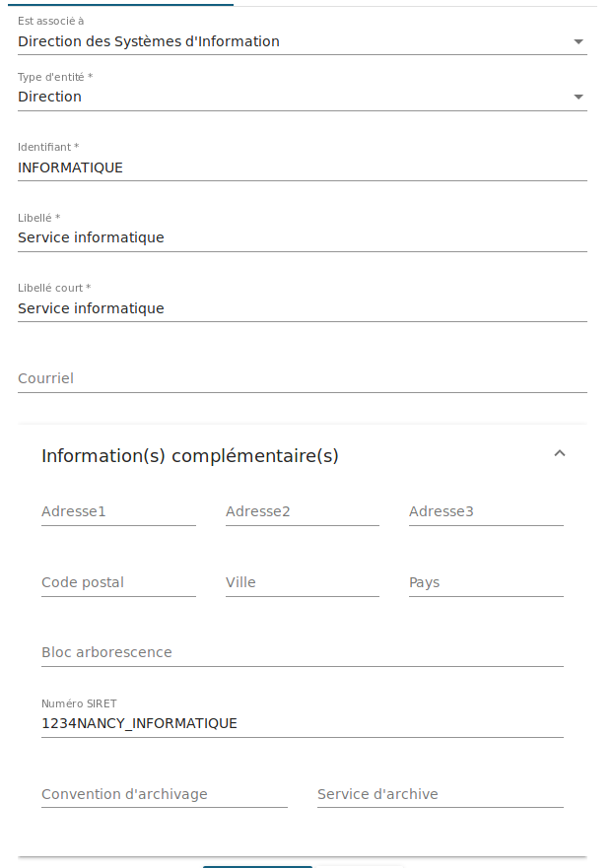Focus the Bloc arborescence field
This screenshot has height=868, width=614.
pyautogui.click(x=302, y=653)
